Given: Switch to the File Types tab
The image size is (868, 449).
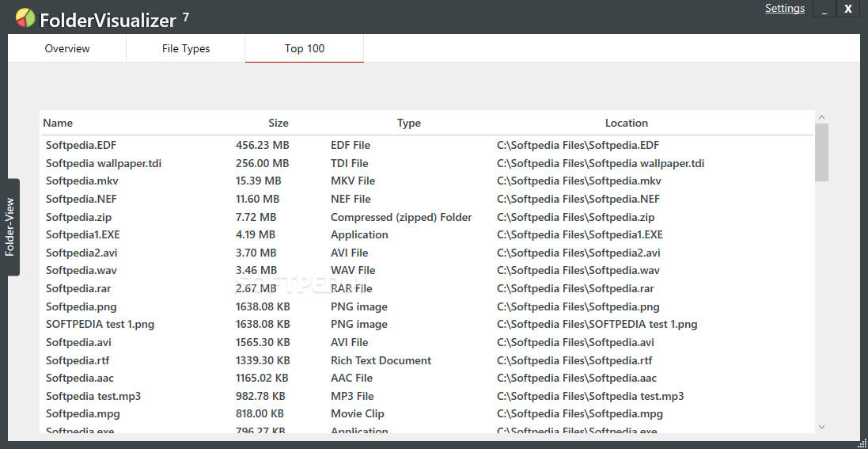Looking at the screenshot, I should [x=186, y=48].
